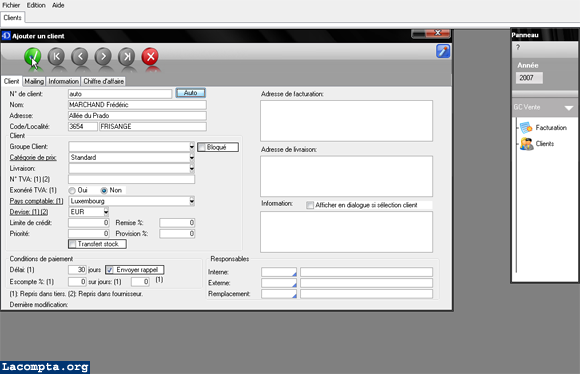The width and height of the screenshot is (580, 374).
Task: Close the Ajouter un client window
Action: (438, 33)
